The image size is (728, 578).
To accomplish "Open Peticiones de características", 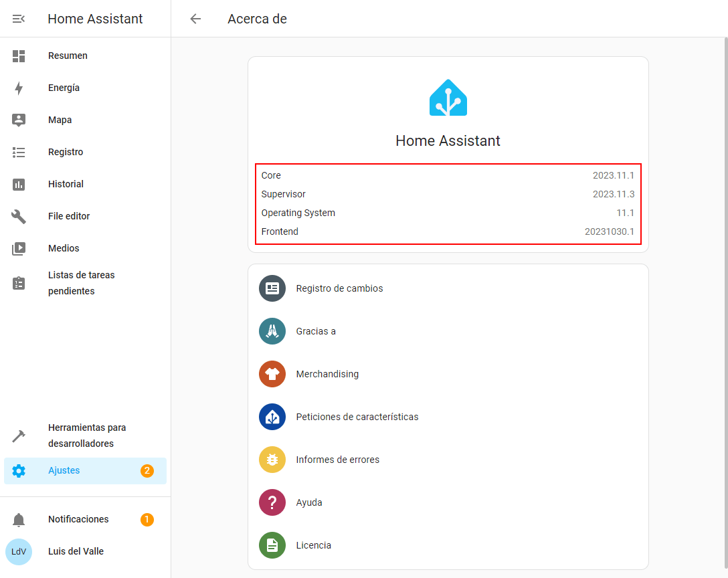I will (x=357, y=417).
